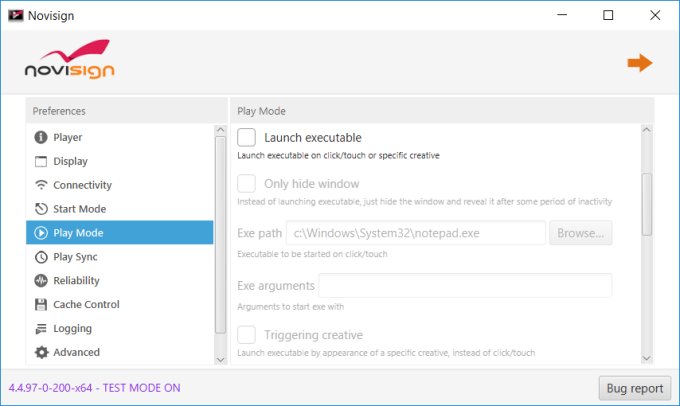This screenshot has width=680, height=406.
Task: Click the Play Mode panel scroll up arrow
Action: pos(647,130)
